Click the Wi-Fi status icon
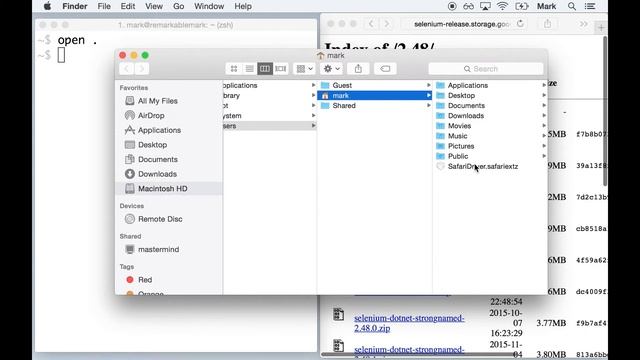This screenshot has height=360, width=640. (502, 6)
